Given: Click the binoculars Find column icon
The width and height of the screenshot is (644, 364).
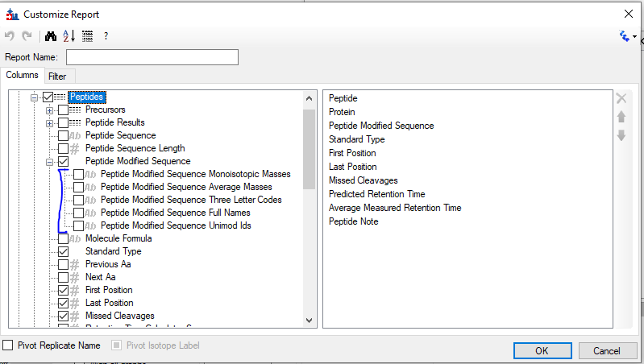Looking at the screenshot, I should pyautogui.click(x=50, y=36).
